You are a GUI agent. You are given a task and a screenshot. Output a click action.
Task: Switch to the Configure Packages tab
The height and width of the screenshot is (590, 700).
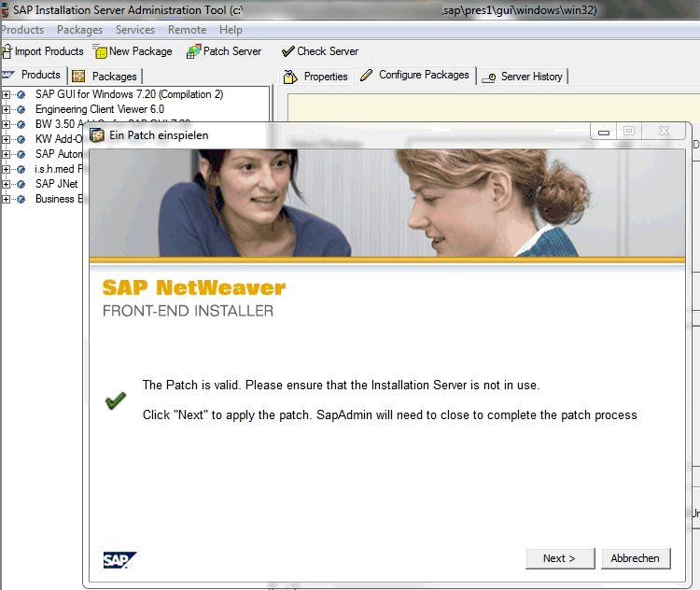[414, 75]
